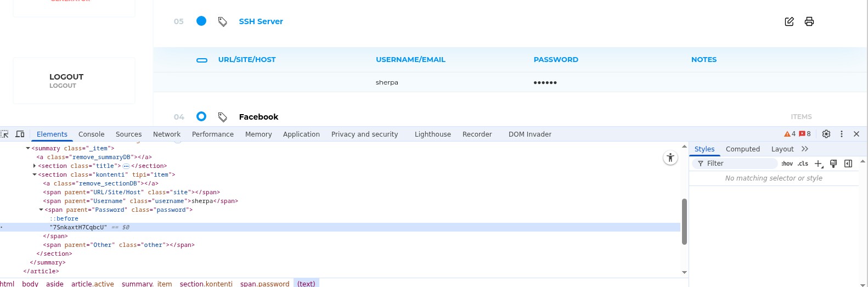This screenshot has width=868, height=287.
Task: Click the rendering emulations paintbrush icon
Action: coord(833,164)
